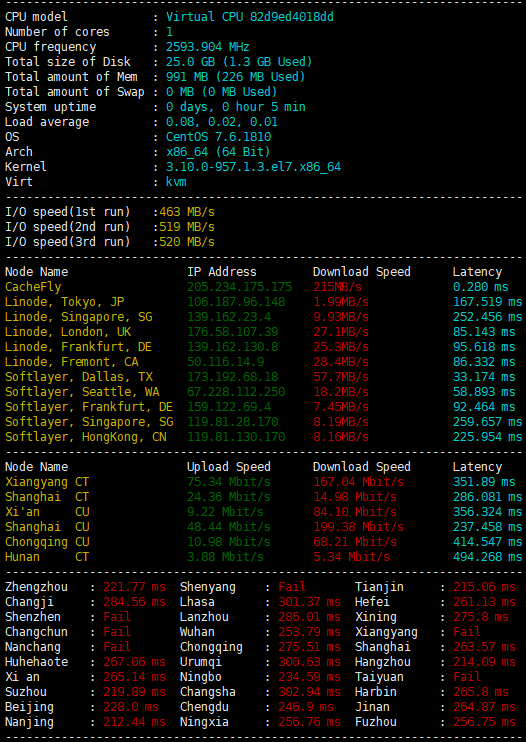Click the CPU model value text

pyautogui.click(x=250, y=17)
